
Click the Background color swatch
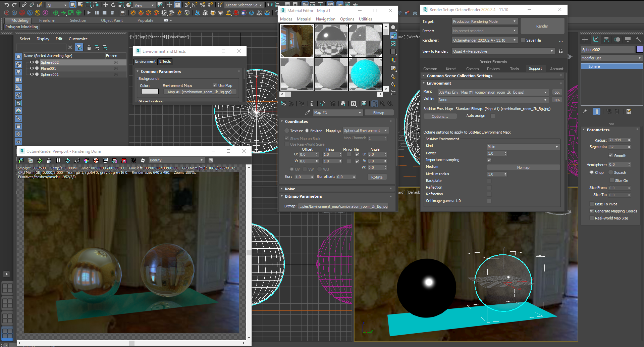point(150,91)
